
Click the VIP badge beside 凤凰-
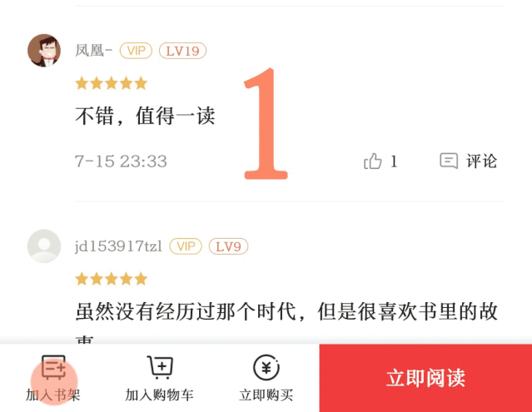[136, 51]
